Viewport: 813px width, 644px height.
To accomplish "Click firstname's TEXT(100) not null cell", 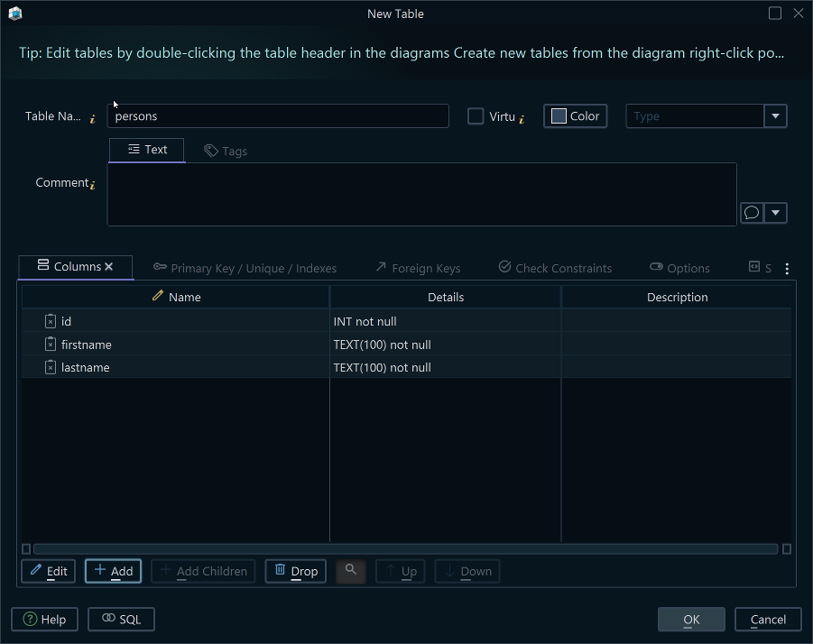I will coord(445,345).
